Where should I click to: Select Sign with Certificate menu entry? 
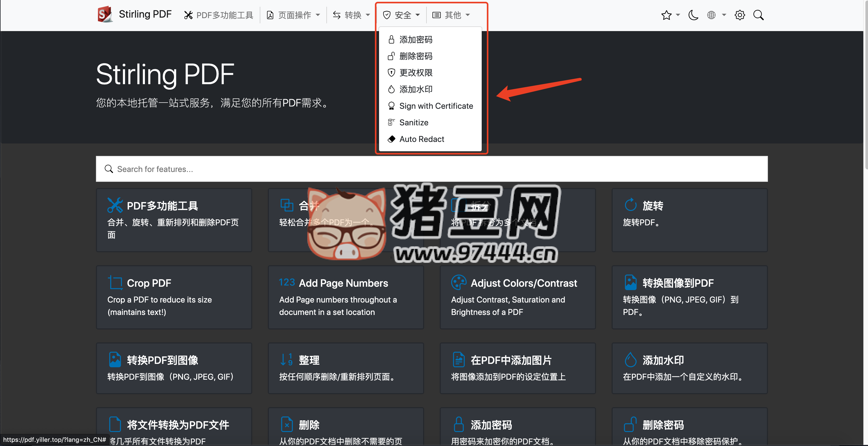coord(436,106)
